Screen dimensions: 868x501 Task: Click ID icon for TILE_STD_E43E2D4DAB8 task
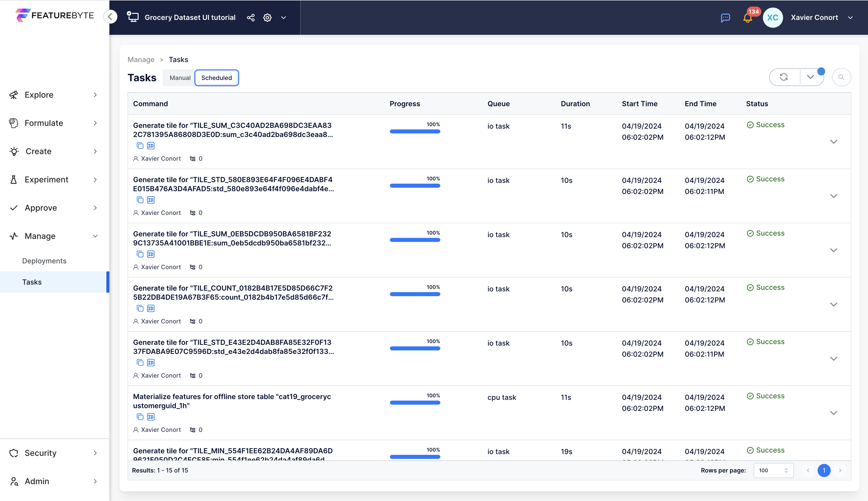(x=150, y=363)
